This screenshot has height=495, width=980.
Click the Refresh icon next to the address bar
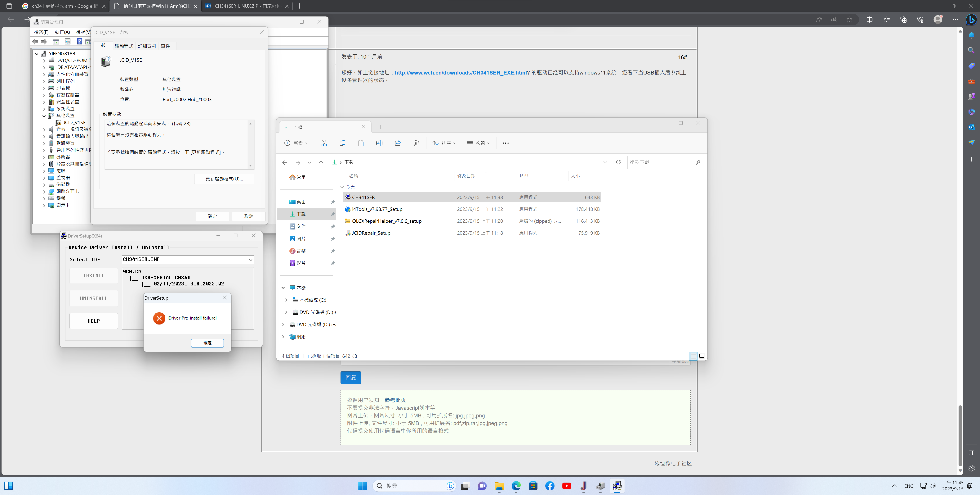coord(618,162)
